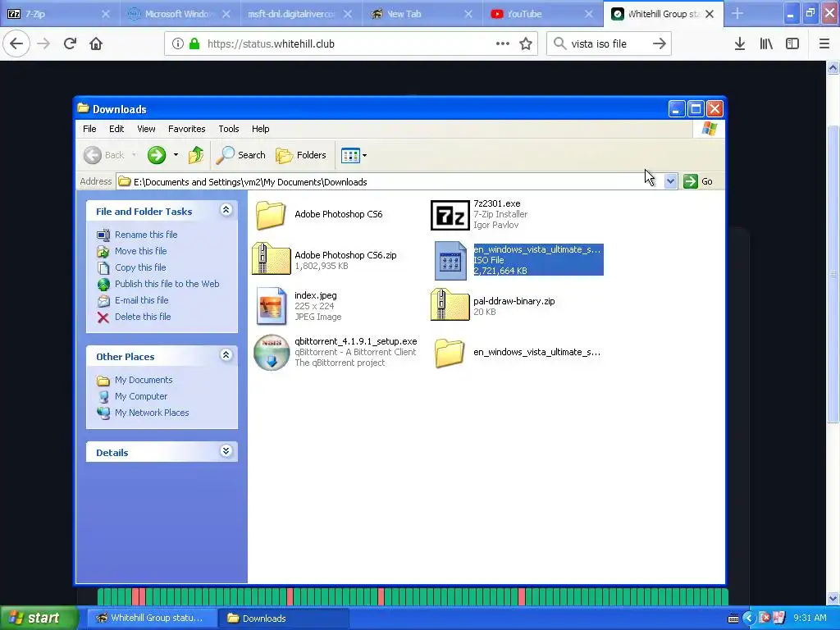Click the Explorer address path field

tap(390, 181)
